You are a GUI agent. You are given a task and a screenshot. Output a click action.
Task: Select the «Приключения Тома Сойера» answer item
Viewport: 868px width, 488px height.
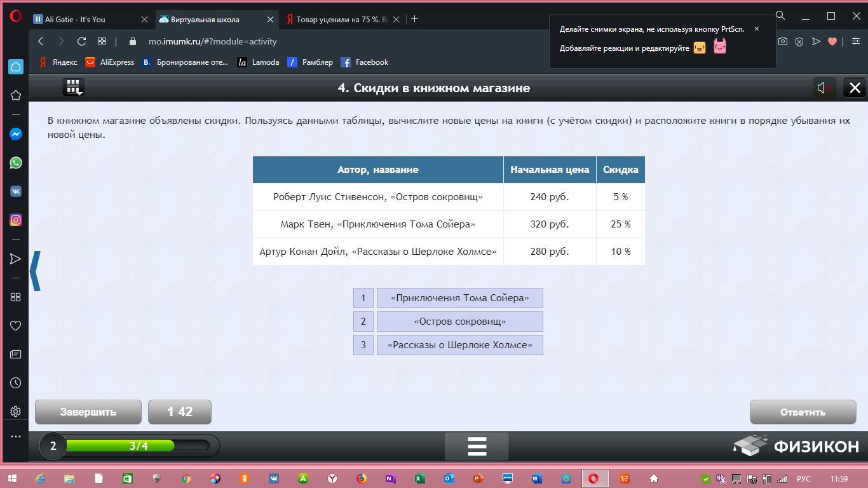pos(460,298)
